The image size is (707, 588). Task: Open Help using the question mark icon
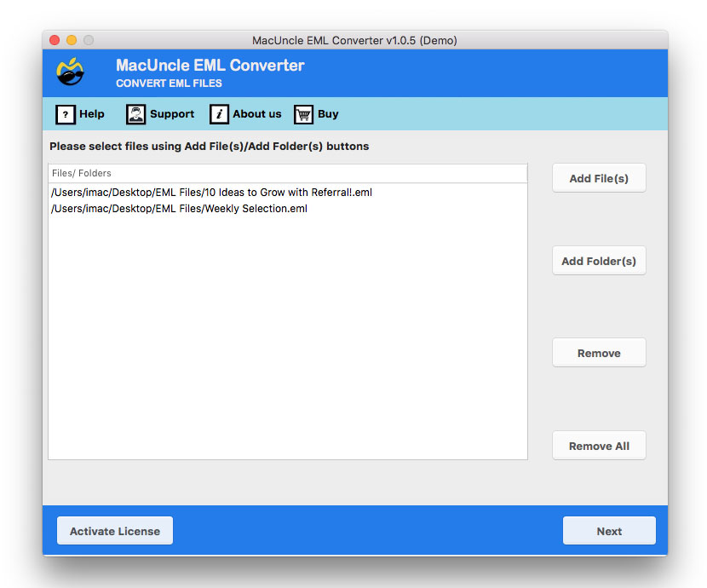[66, 114]
